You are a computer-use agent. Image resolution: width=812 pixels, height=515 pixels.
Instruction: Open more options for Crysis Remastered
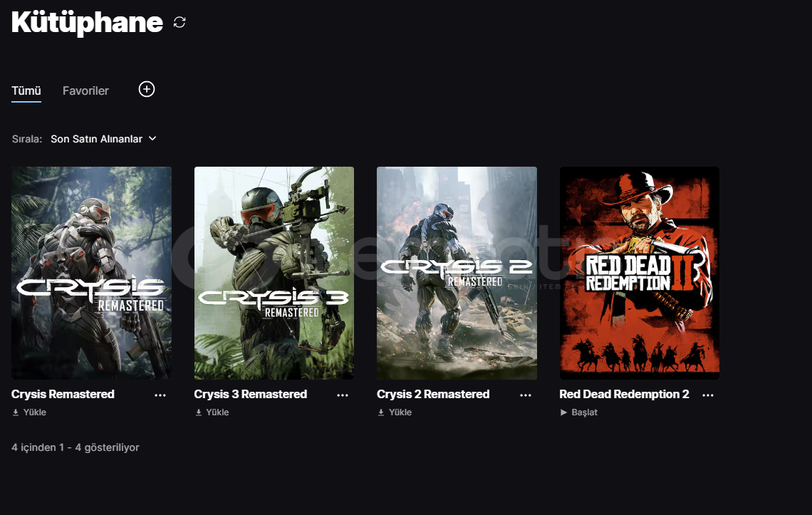(x=160, y=395)
